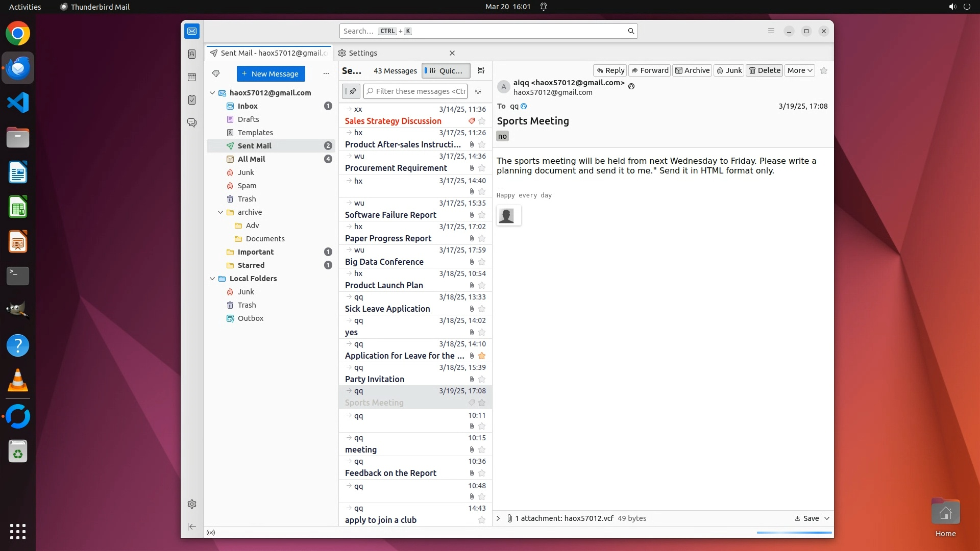Open the Calendar space icon

tap(192, 77)
